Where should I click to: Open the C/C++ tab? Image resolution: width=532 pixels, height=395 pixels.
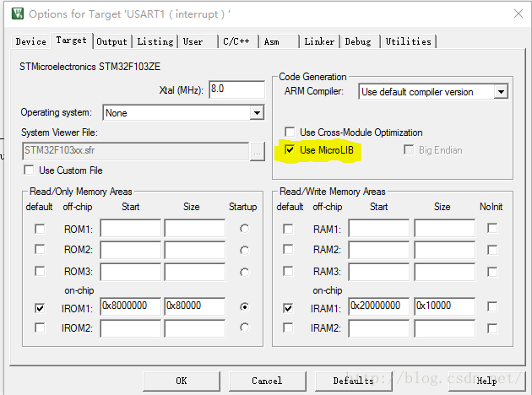click(x=238, y=41)
